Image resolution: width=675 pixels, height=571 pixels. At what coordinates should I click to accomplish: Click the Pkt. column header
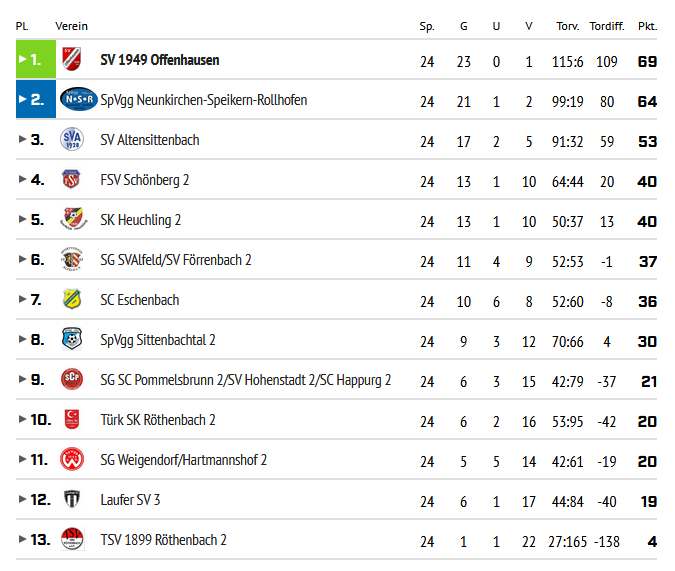pyautogui.click(x=646, y=26)
